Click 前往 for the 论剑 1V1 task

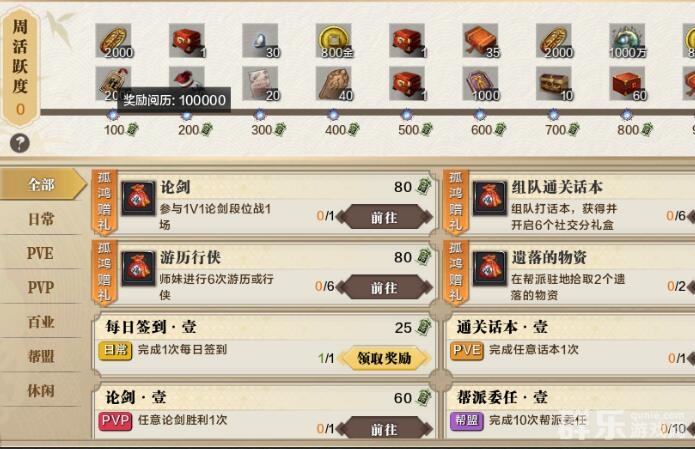[384, 217]
